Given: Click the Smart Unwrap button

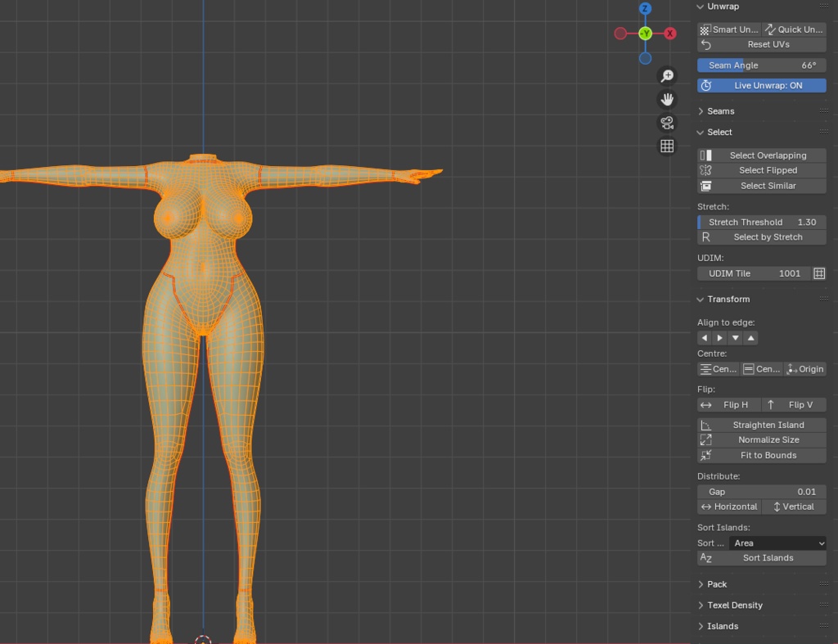Looking at the screenshot, I should tap(729, 29).
